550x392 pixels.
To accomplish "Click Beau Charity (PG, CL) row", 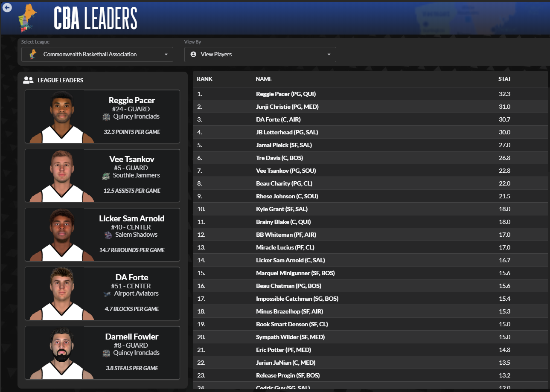I will tap(370, 183).
